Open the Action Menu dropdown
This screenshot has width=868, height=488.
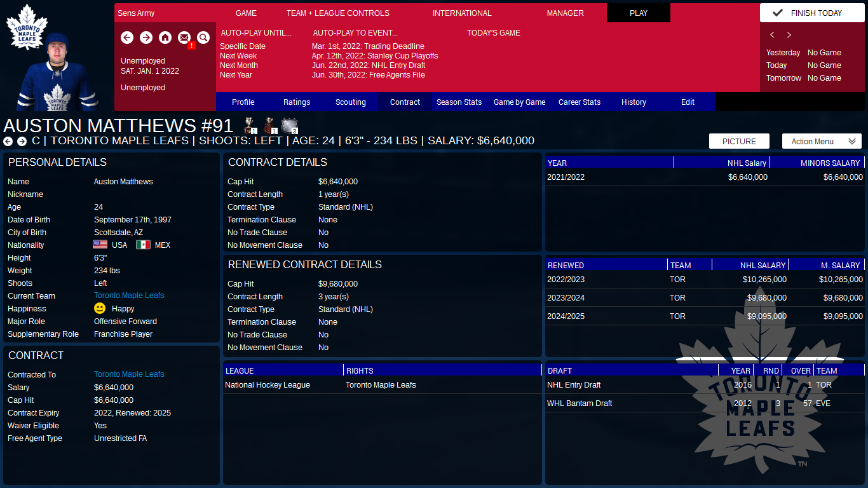822,141
